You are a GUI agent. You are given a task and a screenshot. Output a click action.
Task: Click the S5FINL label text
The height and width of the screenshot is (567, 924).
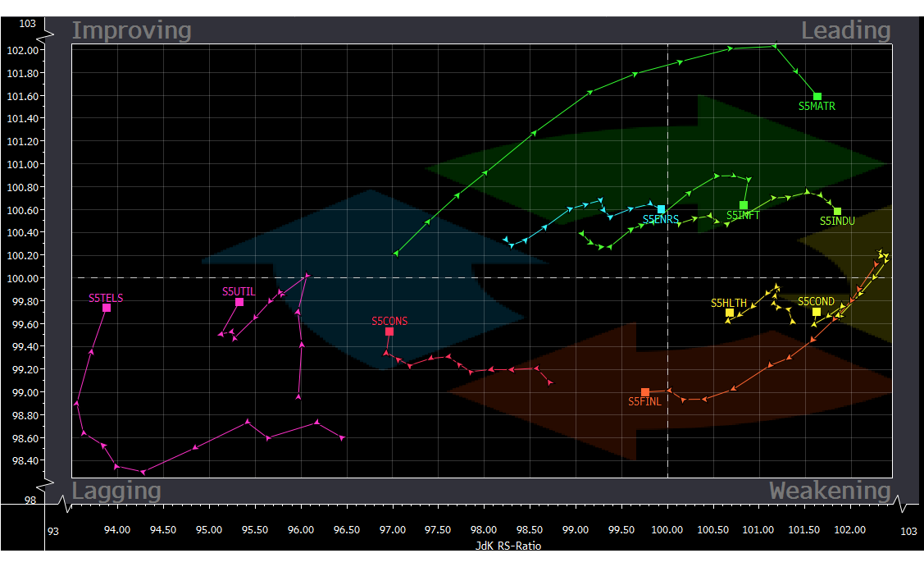(x=644, y=402)
